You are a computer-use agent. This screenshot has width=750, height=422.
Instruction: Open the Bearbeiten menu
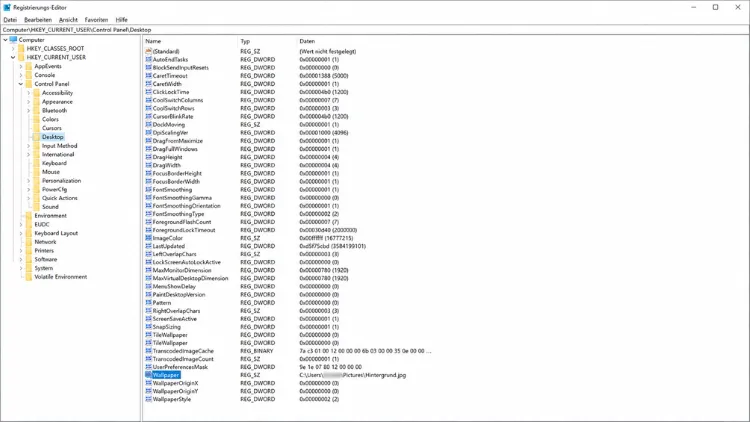(38, 20)
